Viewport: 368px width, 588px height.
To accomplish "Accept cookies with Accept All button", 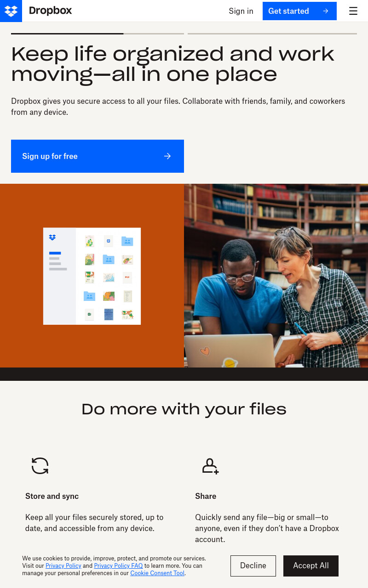I will (311, 566).
